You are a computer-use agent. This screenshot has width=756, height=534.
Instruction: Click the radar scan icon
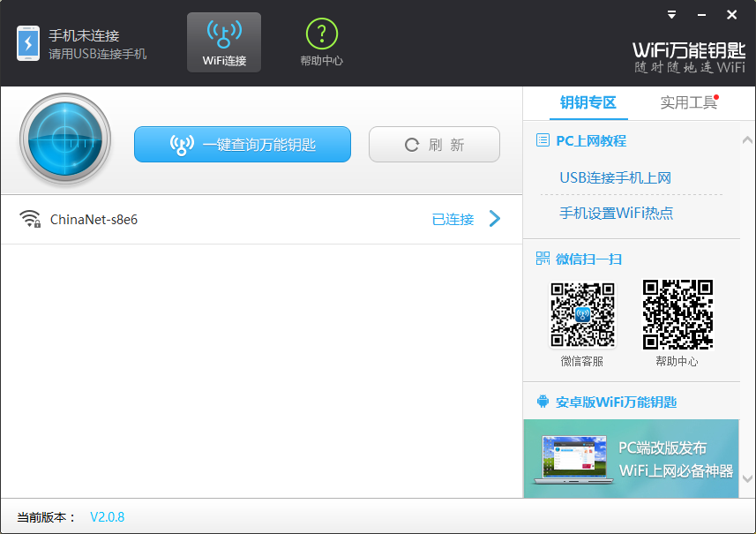[x=65, y=139]
